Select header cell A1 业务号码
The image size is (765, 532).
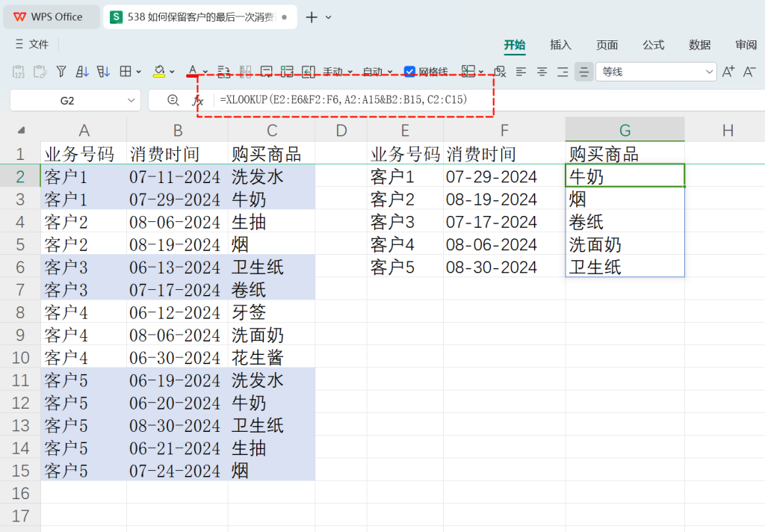pyautogui.click(x=84, y=153)
